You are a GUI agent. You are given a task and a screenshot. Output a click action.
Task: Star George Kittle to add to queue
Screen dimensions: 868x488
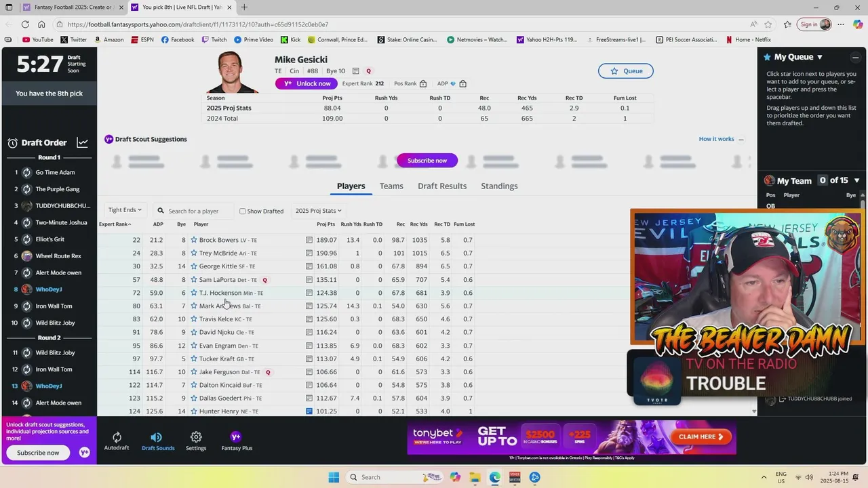pyautogui.click(x=193, y=266)
